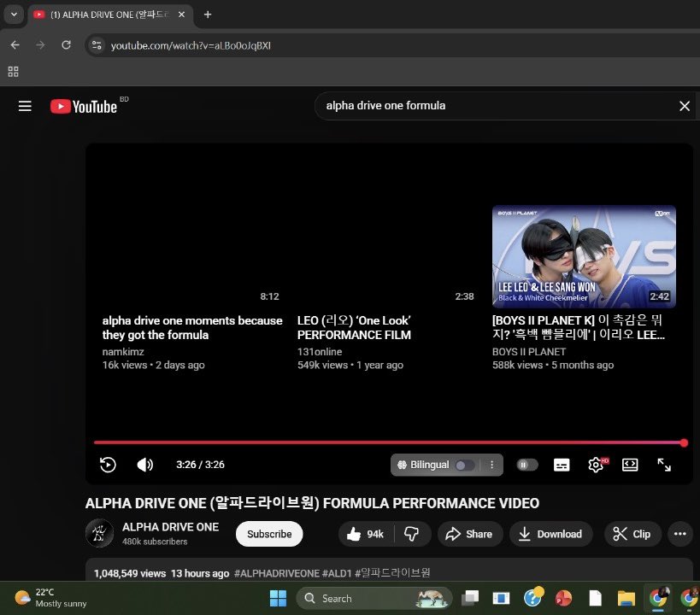Open the tab search dropdown arrow

[14, 15]
